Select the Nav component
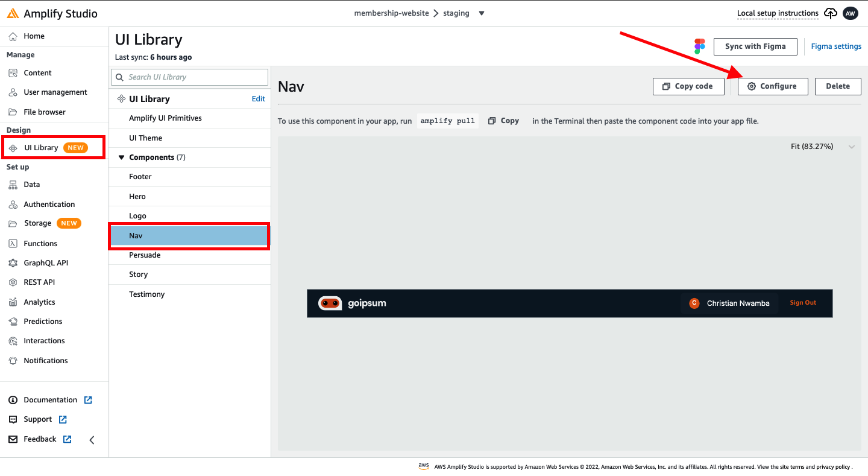 (190, 236)
